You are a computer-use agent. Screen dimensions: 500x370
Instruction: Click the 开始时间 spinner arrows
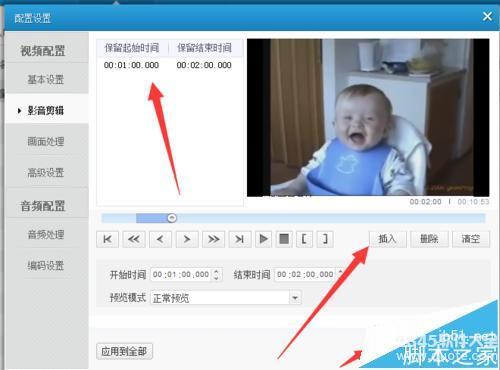click(x=217, y=275)
